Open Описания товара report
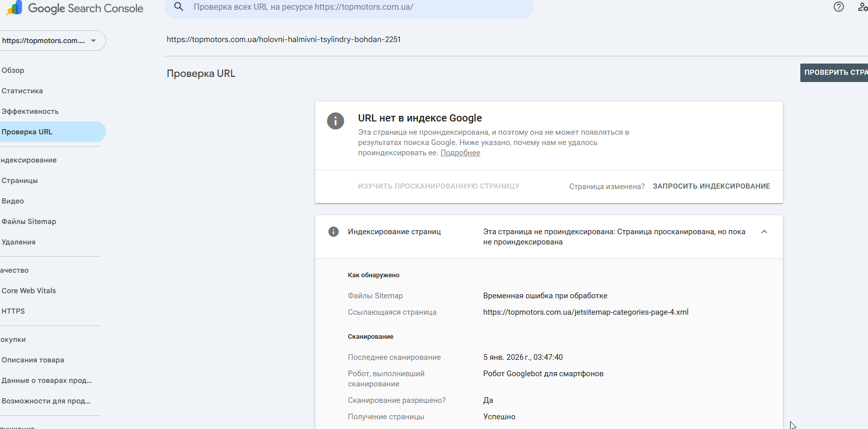Screen dimensions: 868x429 coord(33,360)
